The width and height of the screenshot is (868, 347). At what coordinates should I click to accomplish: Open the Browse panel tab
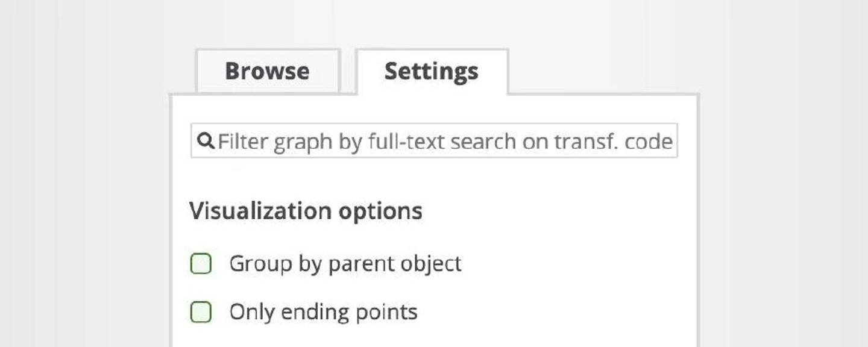(x=268, y=71)
